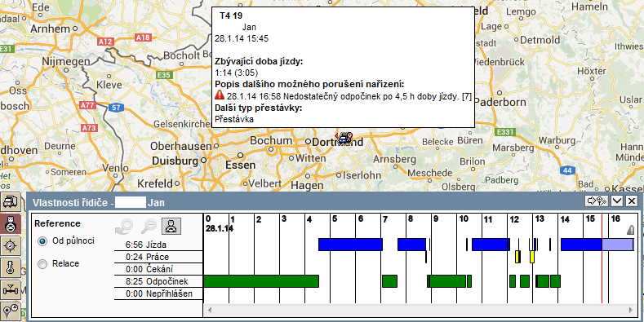Select the driver properties sidebar icon
This screenshot has width=644, height=322.
10,224
